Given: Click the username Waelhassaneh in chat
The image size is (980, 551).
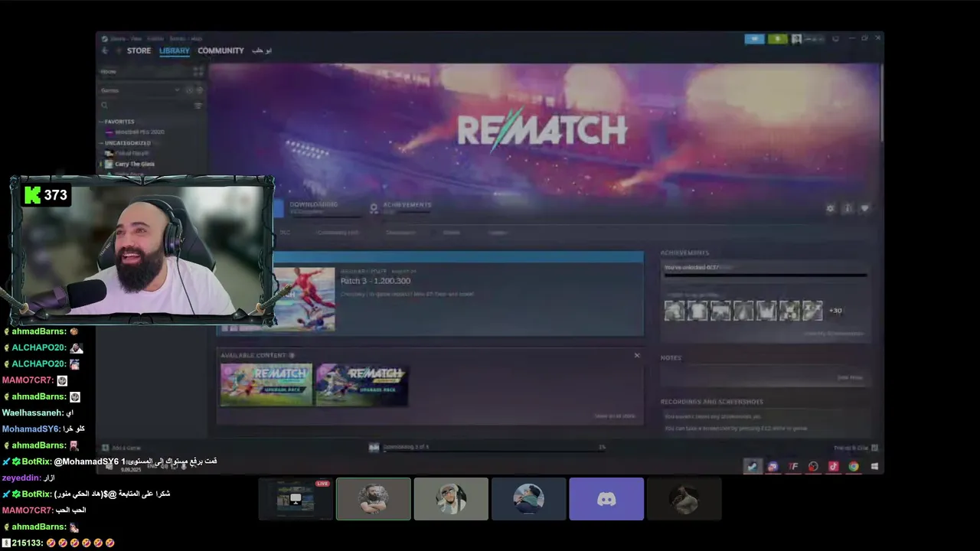Looking at the screenshot, I should click(x=32, y=412).
